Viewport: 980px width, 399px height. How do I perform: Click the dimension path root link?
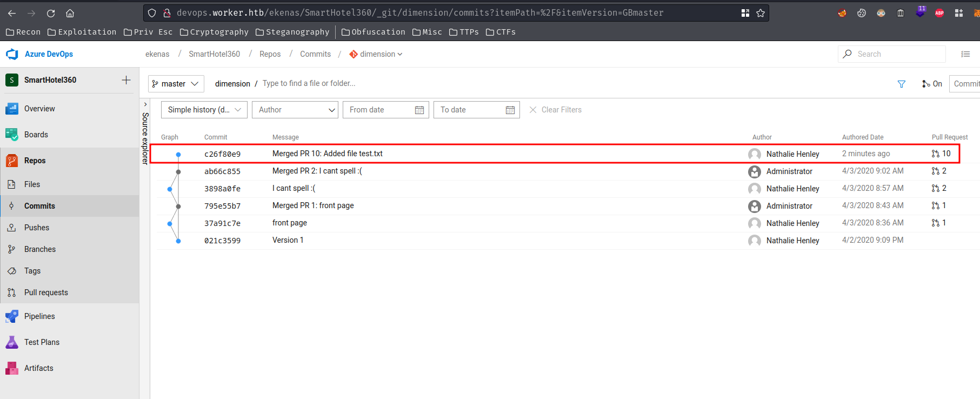click(232, 84)
